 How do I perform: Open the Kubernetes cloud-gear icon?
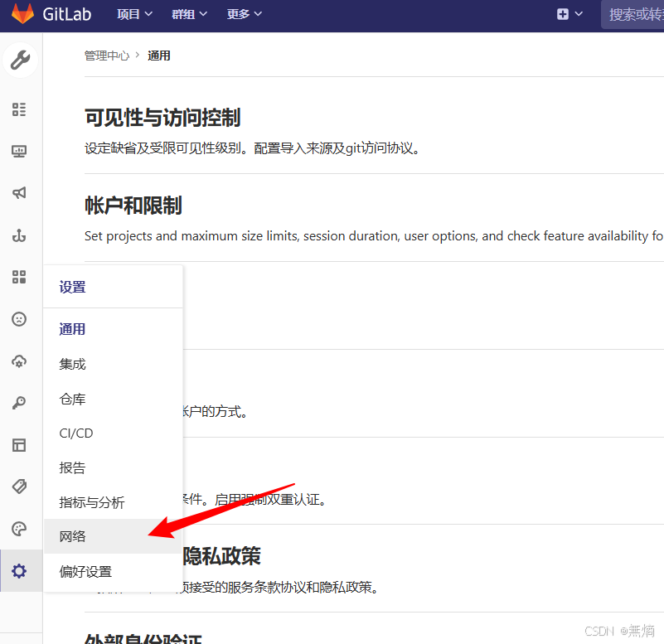coord(19,361)
